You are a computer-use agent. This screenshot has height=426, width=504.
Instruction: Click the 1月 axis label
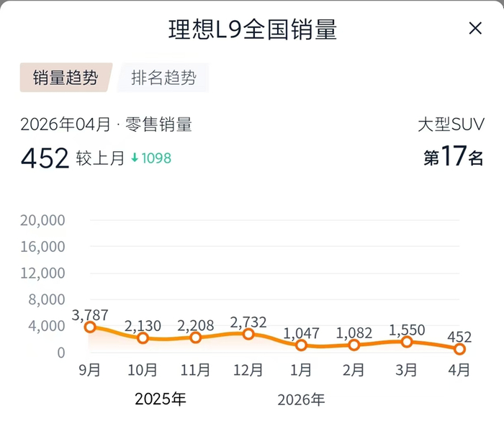coord(301,370)
